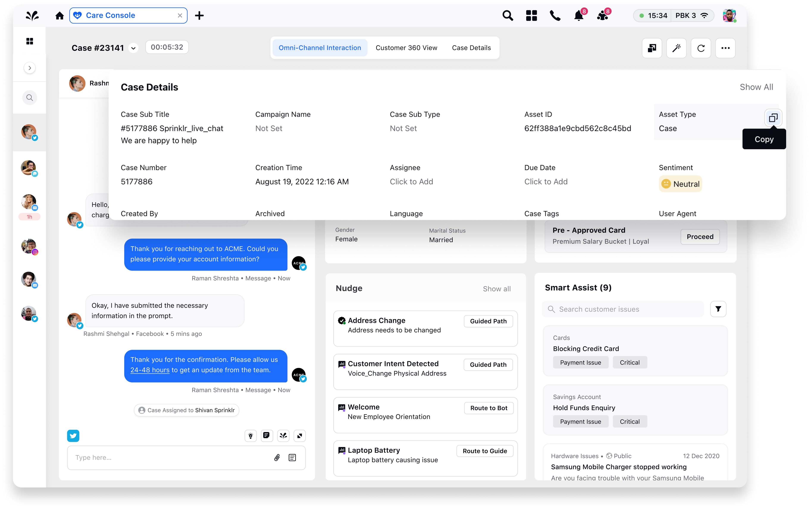Click the attachment paperclip in message box
This screenshot has height=509, width=812.
tap(277, 458)
